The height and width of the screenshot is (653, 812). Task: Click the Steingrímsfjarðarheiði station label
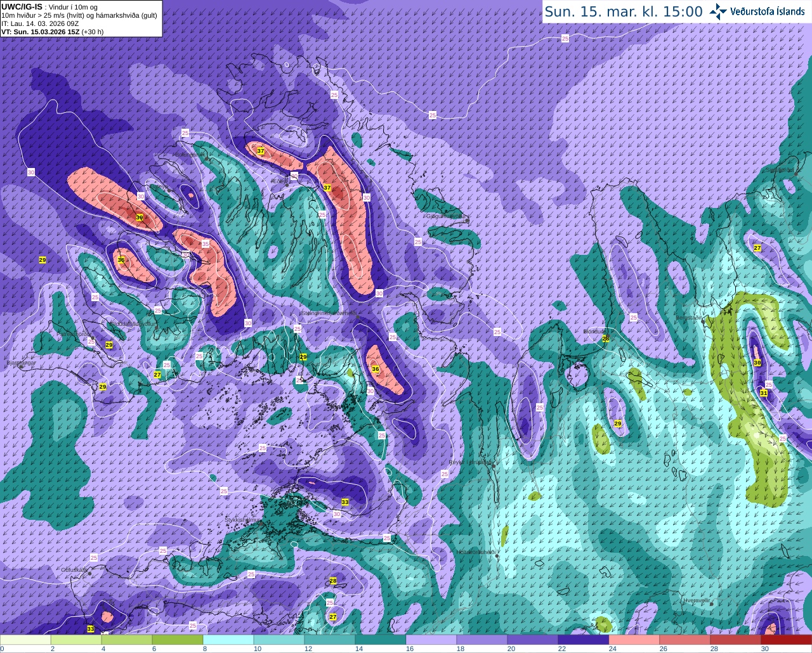[x=328, y=313]
